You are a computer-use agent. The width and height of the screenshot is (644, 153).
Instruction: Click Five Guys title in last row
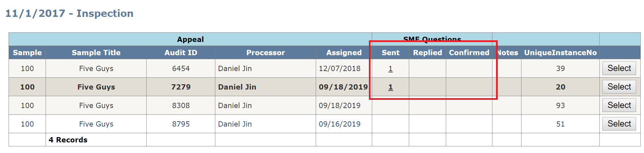[x=96, y=124]
